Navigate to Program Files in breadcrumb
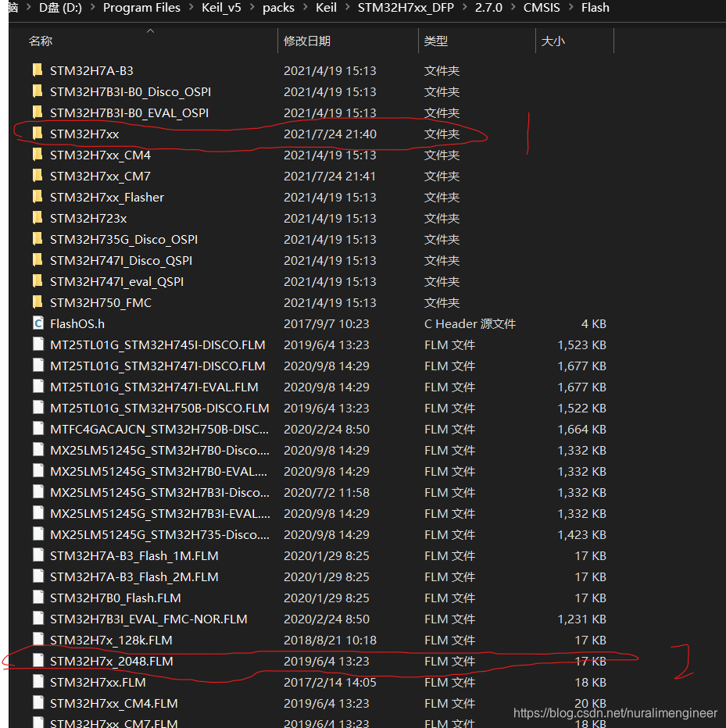This screenshot has width=726, height=728. [141, 8]
